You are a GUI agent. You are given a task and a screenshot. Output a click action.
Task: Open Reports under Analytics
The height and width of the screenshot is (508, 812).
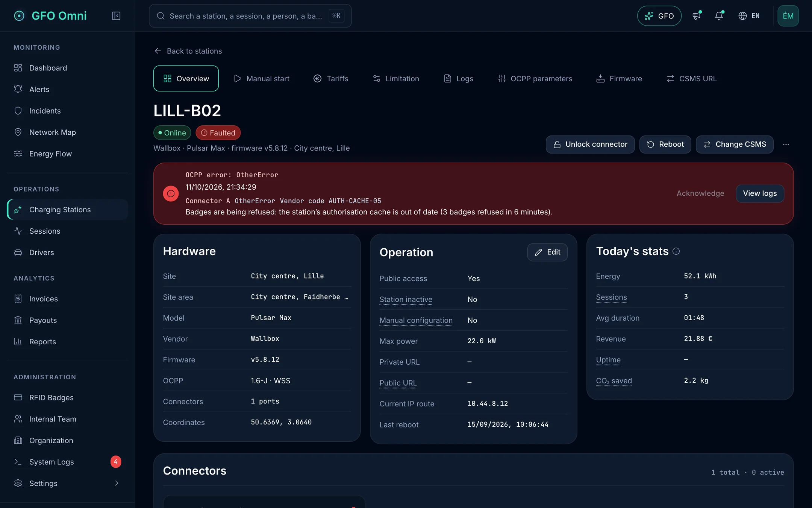point(68,342)
